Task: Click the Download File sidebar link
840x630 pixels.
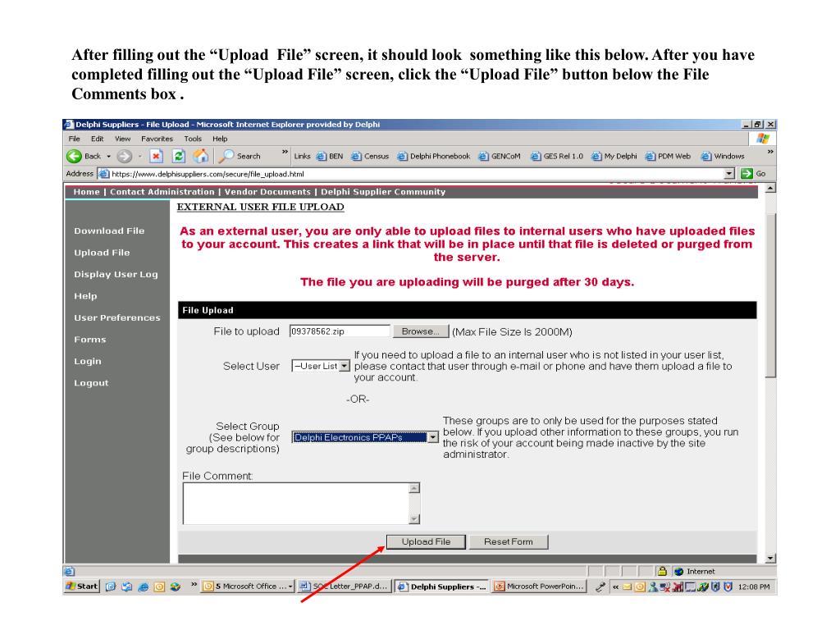Action: point(109,231)
